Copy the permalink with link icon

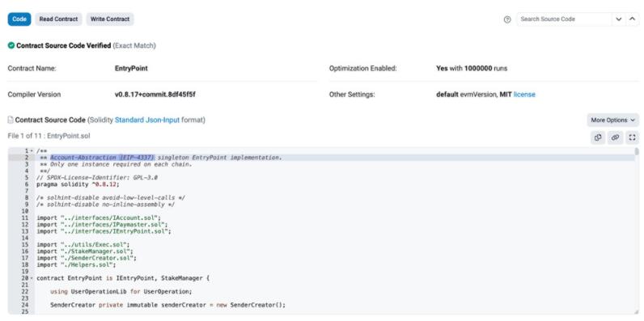(x=615, y=137)
